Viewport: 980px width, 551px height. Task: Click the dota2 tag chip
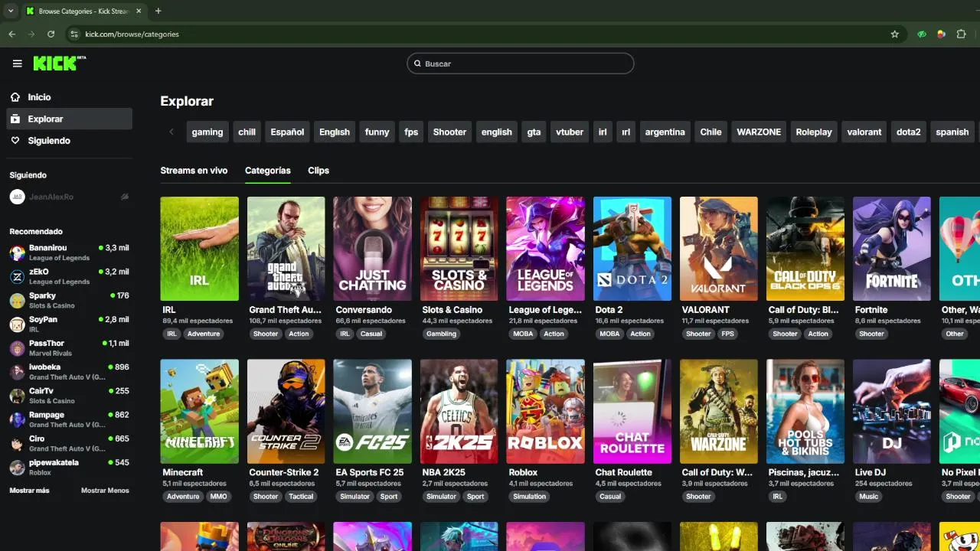click(908, 132)
